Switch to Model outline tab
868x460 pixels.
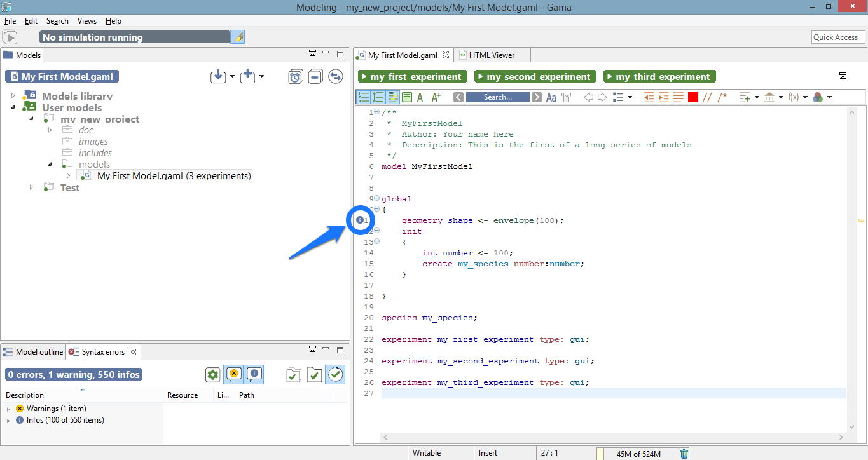coord(33,352)
